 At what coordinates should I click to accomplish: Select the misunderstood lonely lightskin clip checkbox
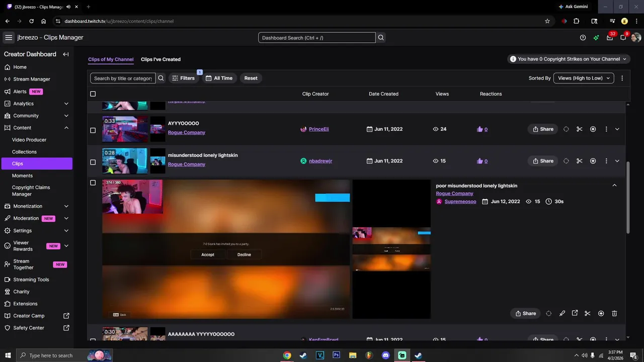click(x=93, y=162)
